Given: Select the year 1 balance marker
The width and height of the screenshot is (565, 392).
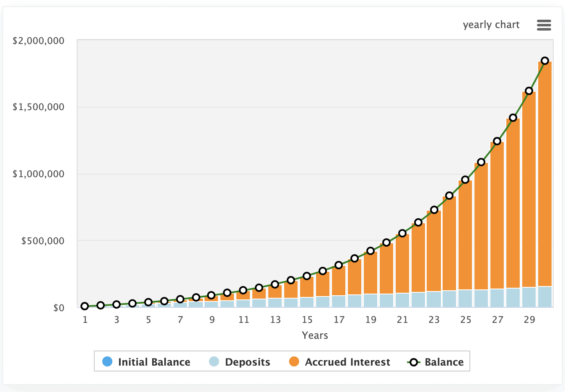Looking at the screenshot, I should [x=85, y=306].
